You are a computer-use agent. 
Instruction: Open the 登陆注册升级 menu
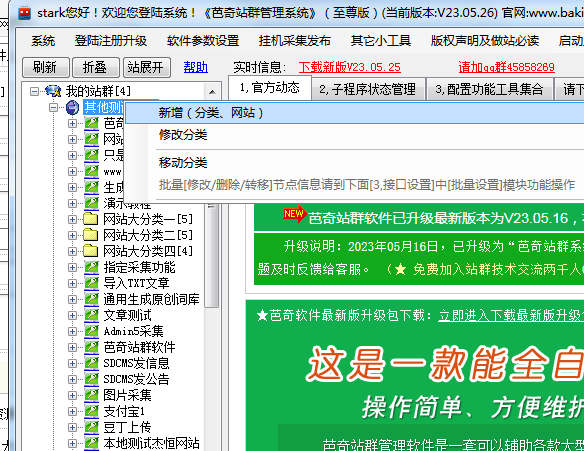tap(111, 41)
